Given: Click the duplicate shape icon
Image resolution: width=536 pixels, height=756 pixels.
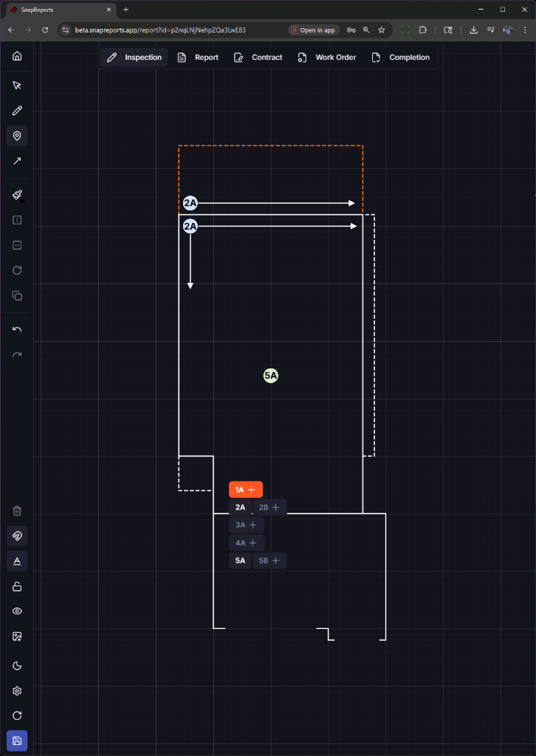Looking at the screenshot, I should [17, 295].
